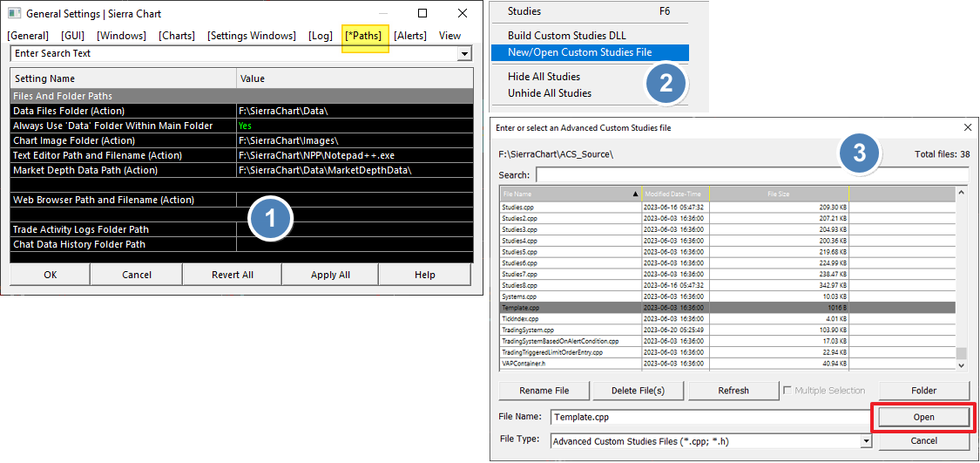Click the File Name input field

point(711,417)
